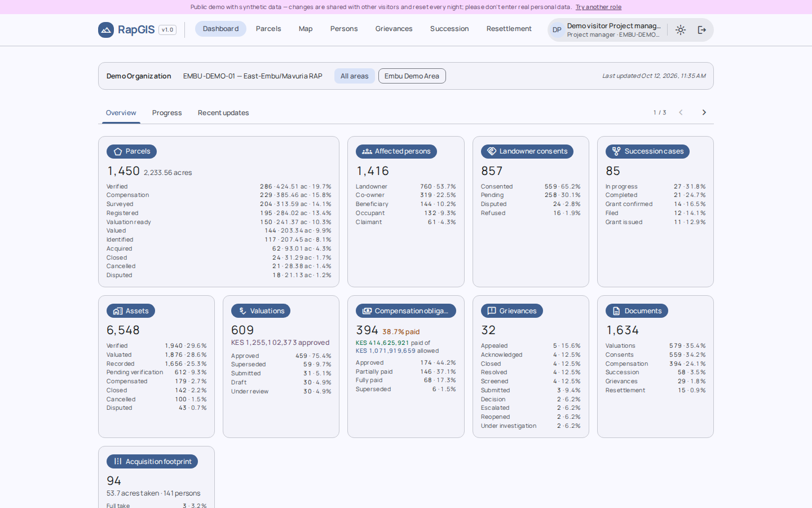812x508 pixels.
Task: Click the sign out icon
Action: pyautogui.click(x=702, y=30)
